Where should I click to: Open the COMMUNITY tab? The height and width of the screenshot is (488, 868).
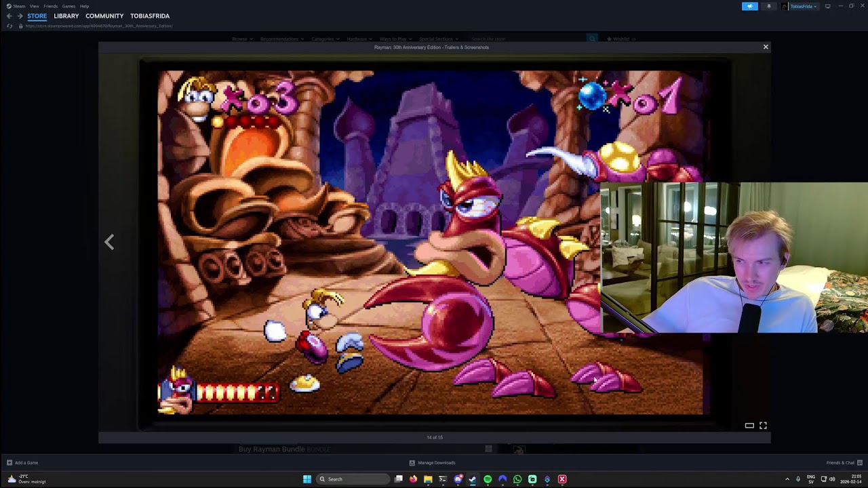click(104, 16)
